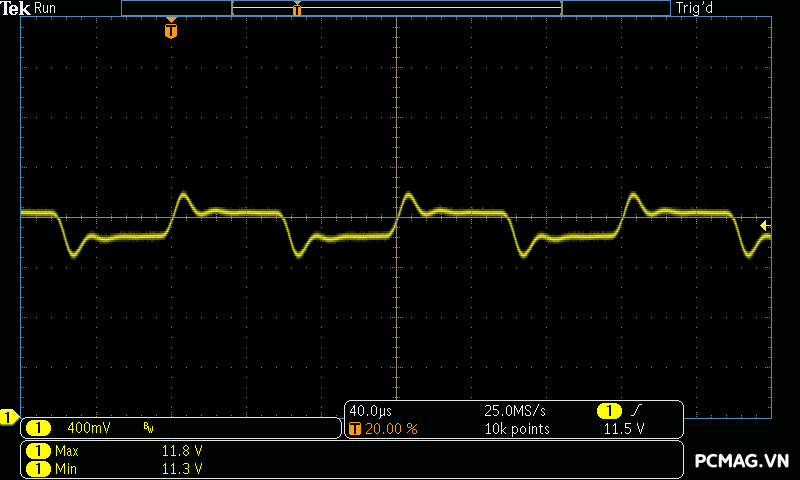Click the channel 1 badge beside Max
This screenshot has width=800, height=480.
39,451
